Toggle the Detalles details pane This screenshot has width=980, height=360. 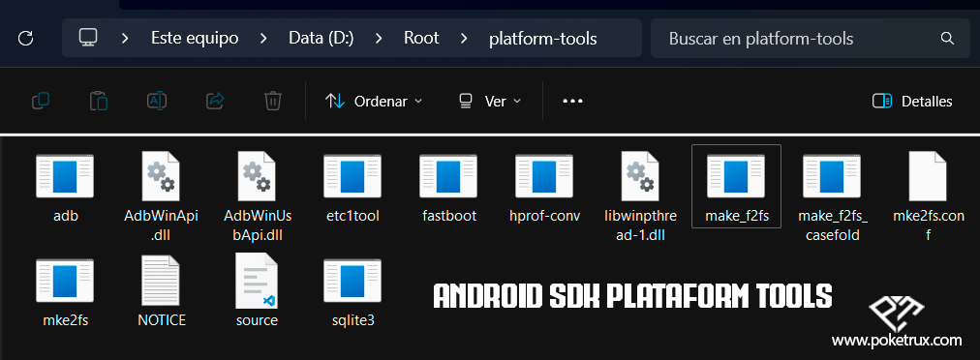(x=912, y=101)
